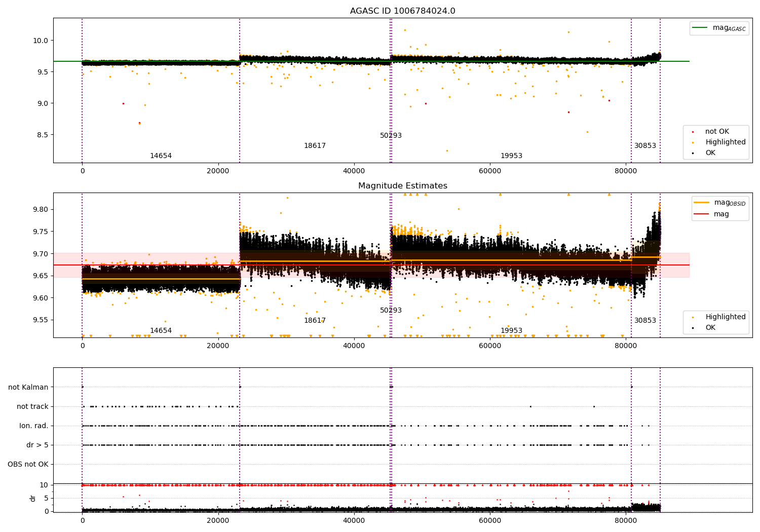The image size is (760, 532).
Task: Click the "dr > 5" row label
Action: 37,445
